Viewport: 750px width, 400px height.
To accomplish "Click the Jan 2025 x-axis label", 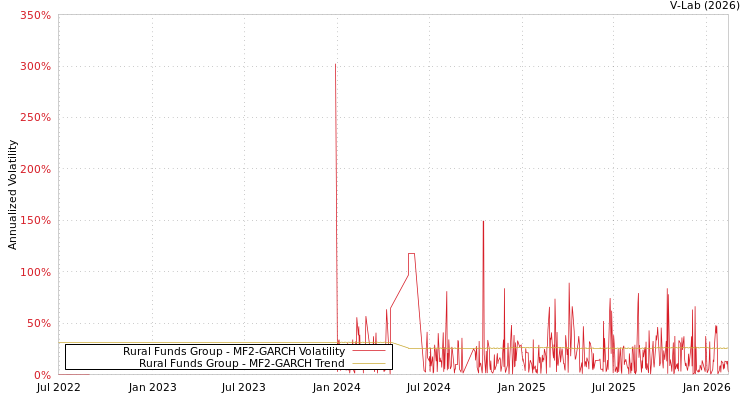I will click(x=521, y=388).
